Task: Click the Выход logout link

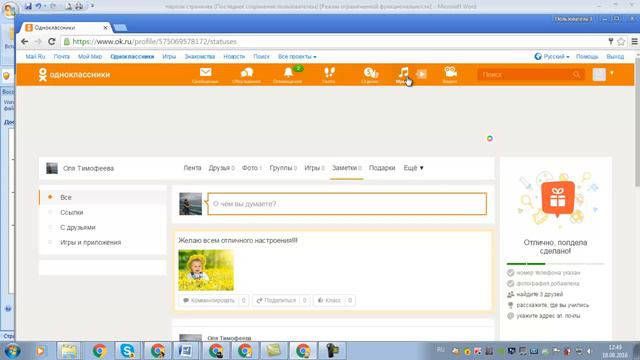Action: click(615, 57)
